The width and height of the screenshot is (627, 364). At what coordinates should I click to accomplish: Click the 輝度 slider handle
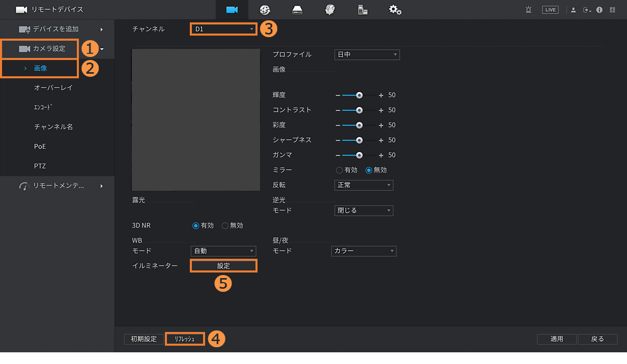359,95
